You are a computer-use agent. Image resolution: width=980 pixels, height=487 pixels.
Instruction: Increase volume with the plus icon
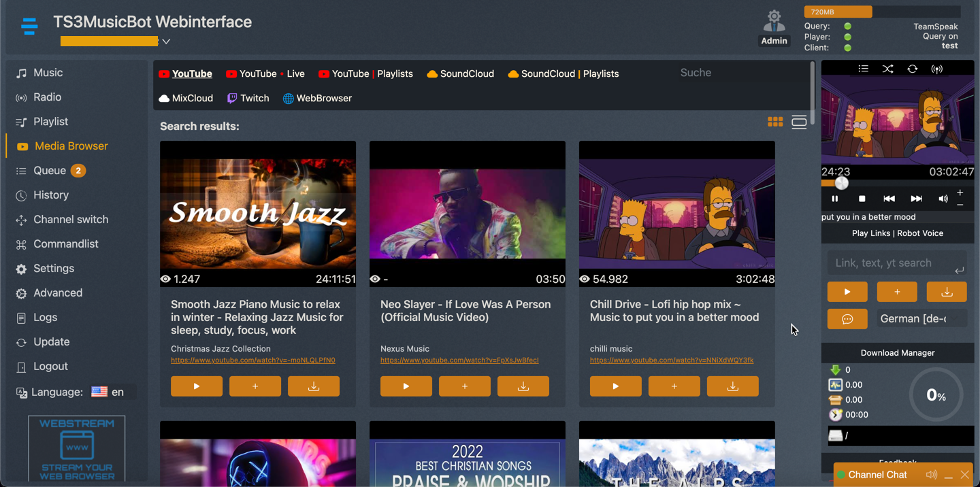point(960,193)
